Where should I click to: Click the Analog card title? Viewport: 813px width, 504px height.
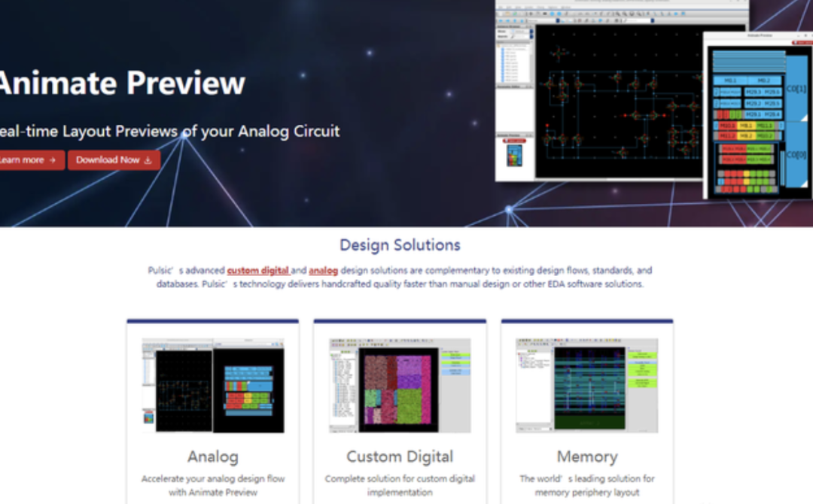click(213, 457)
